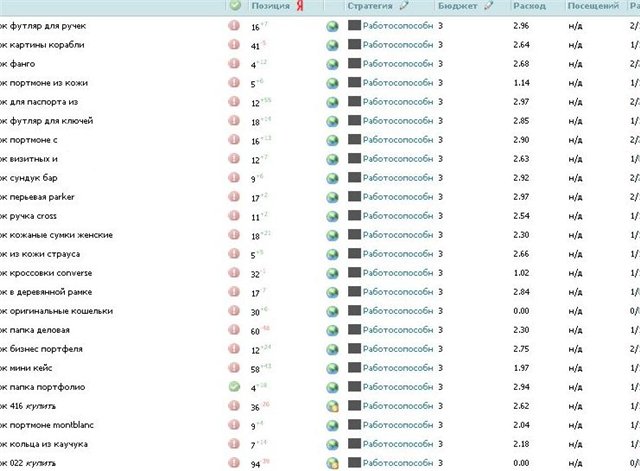
Task: Click globe icon in сундук бар row
Action: (x=333, y=178)
